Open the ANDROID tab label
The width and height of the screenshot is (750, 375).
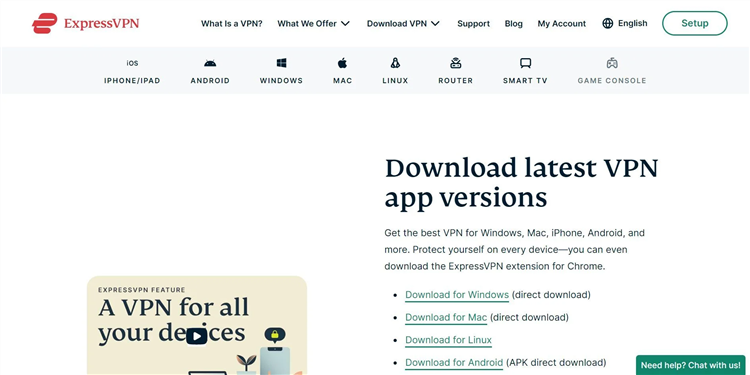(x=210, y=81)
